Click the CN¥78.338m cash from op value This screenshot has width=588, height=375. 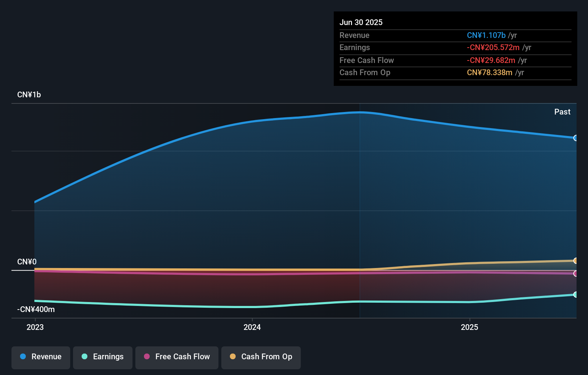[x=490, y=73]
